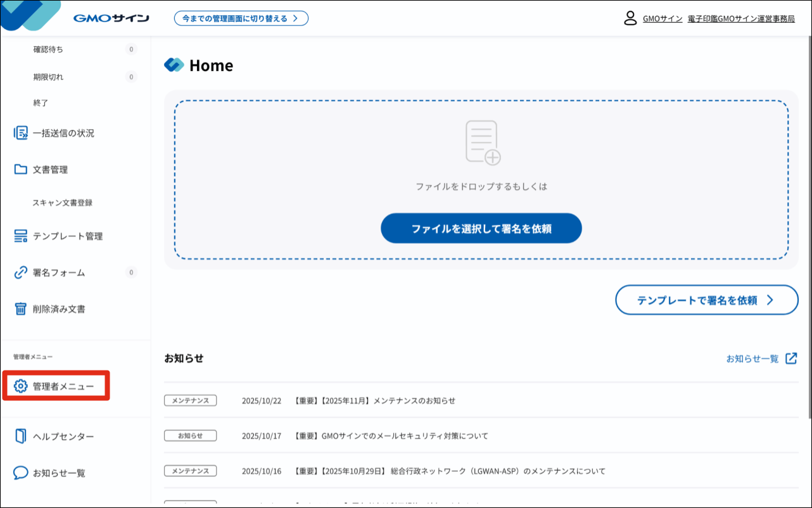Screen dimensions: 812x508
Task: Click the admin menu gear icon
Action: click(x=21, y=386)
